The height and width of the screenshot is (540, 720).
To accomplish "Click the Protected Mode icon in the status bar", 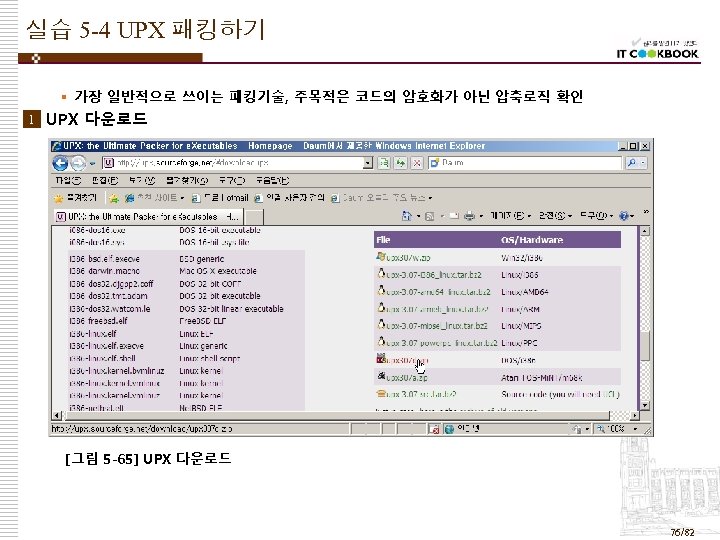I will 577,429.
